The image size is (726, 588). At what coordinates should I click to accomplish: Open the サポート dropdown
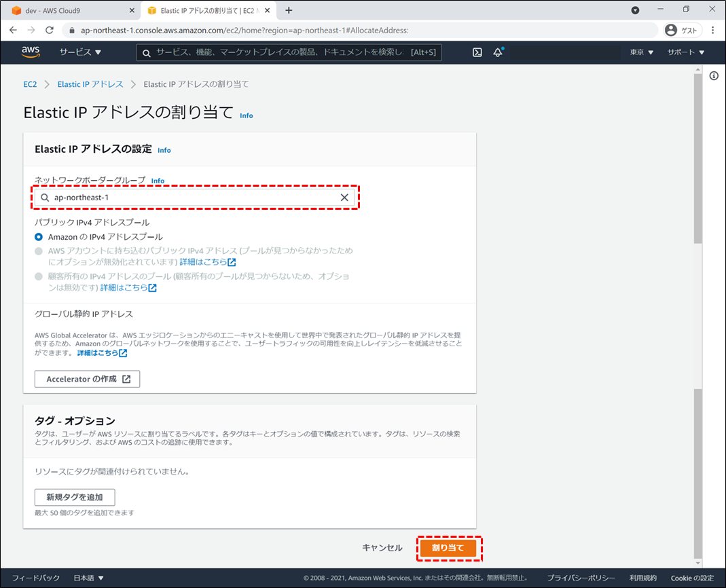point(685,52)
